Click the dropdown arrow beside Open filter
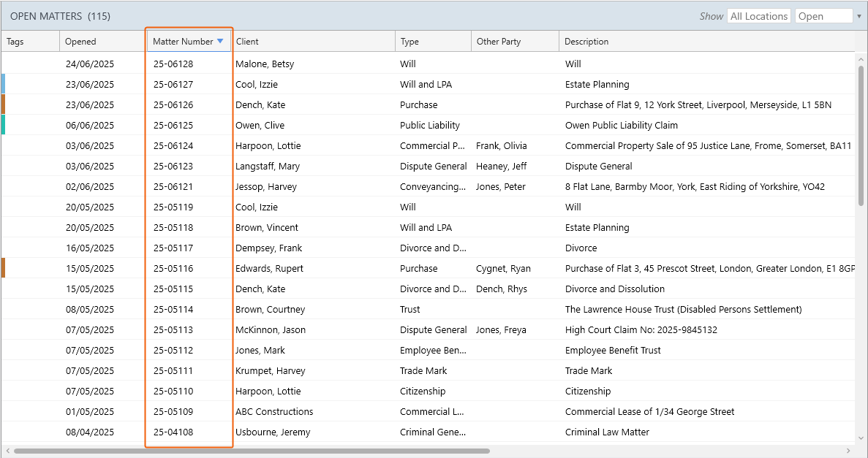The height and width of the screenshot is (458, 868). (859, 17)
